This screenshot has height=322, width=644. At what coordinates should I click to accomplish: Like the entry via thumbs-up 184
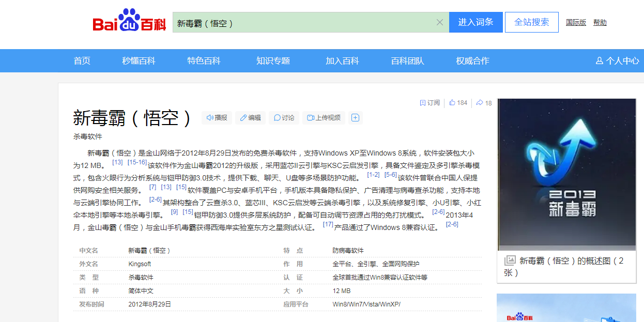458,103
